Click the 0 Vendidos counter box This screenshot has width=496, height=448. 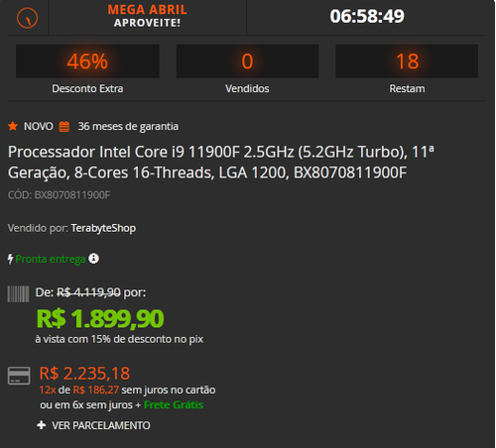pos(247,61)
